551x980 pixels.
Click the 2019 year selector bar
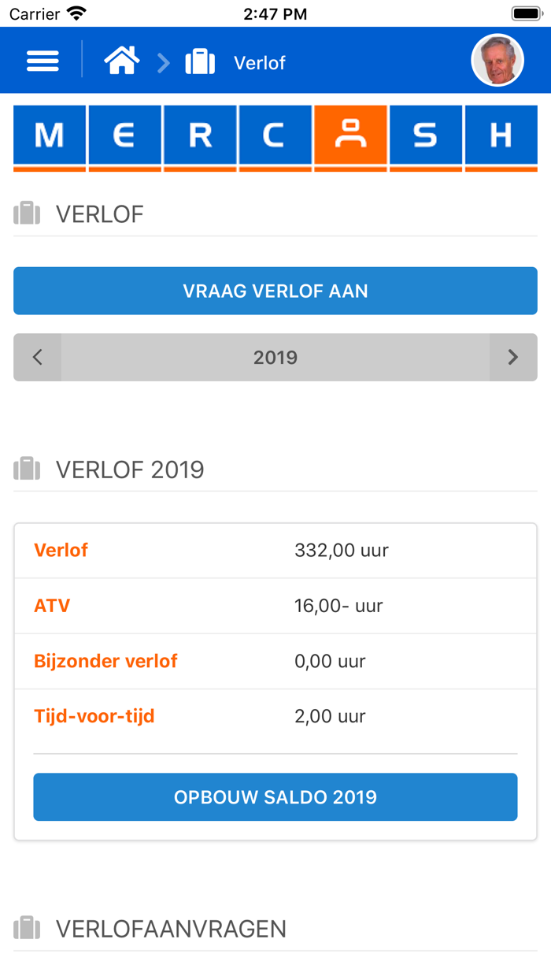(274, 357)
